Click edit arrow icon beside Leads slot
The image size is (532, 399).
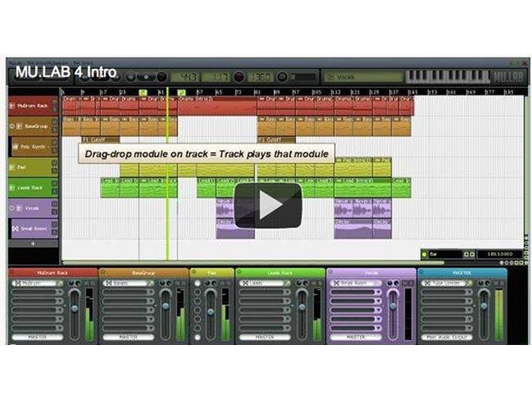[288, 283]
